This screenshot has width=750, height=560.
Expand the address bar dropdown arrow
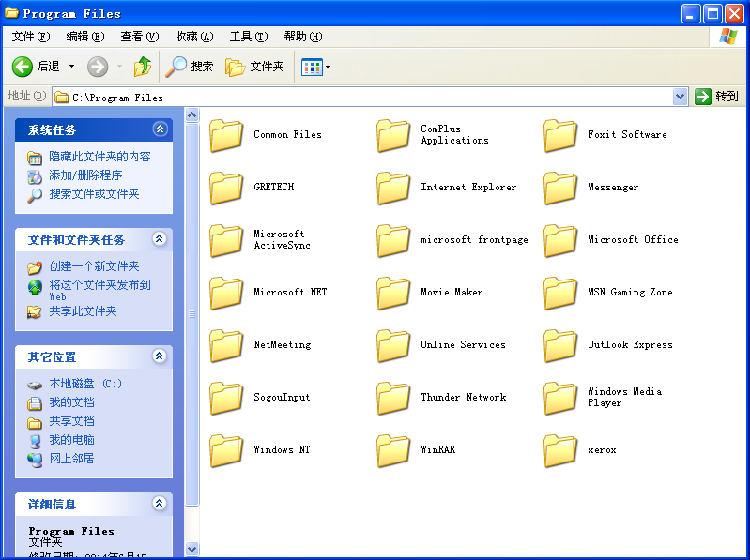pyautogui.click(x=681, y=97)
